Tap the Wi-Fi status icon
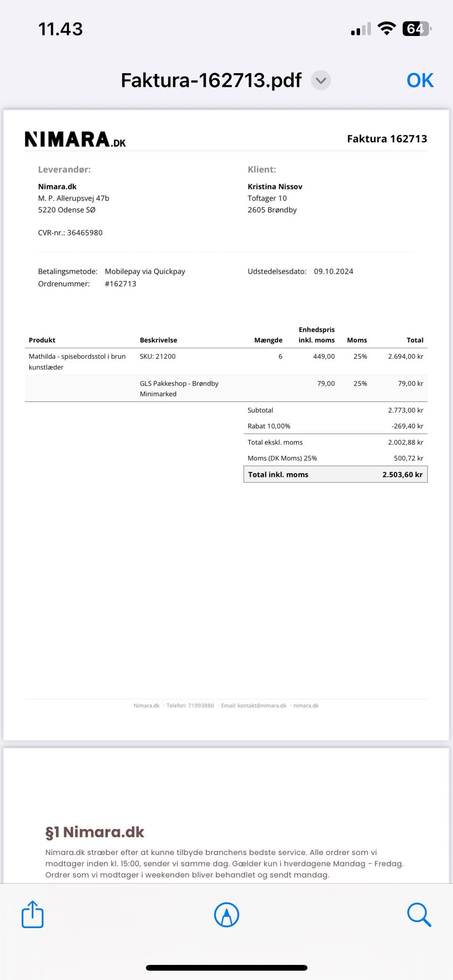Image resolution: width=453 pixels, height=980 pixels. (x=387, y=29)
